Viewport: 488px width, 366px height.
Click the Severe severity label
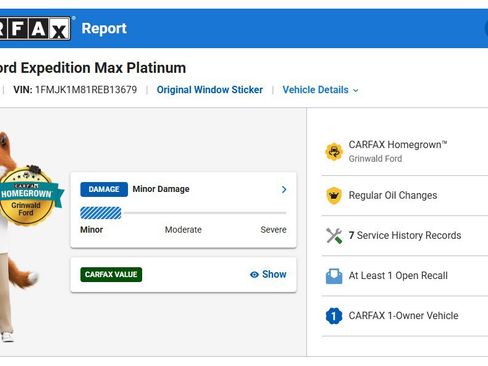pyautogui.click(x=273, y=230)
